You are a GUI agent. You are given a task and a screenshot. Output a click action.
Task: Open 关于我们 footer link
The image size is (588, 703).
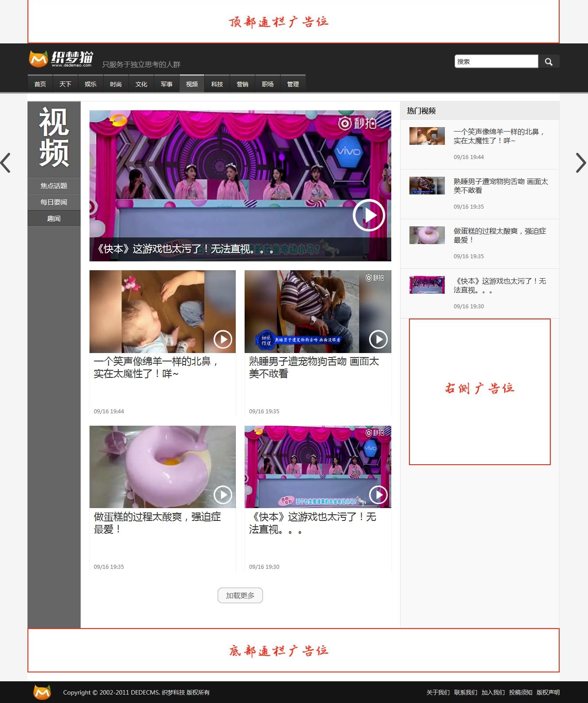point(438,692)
